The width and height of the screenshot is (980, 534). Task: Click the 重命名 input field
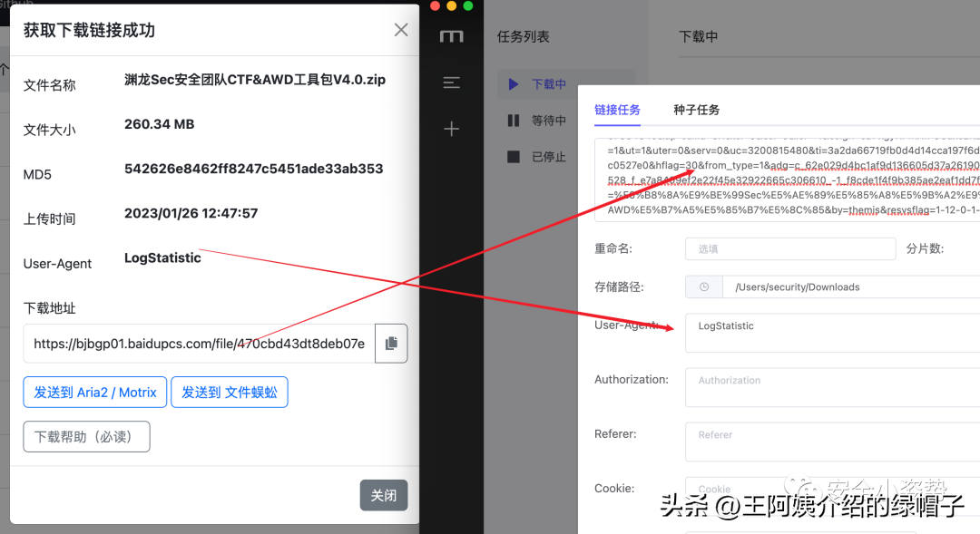pos(790,248)
